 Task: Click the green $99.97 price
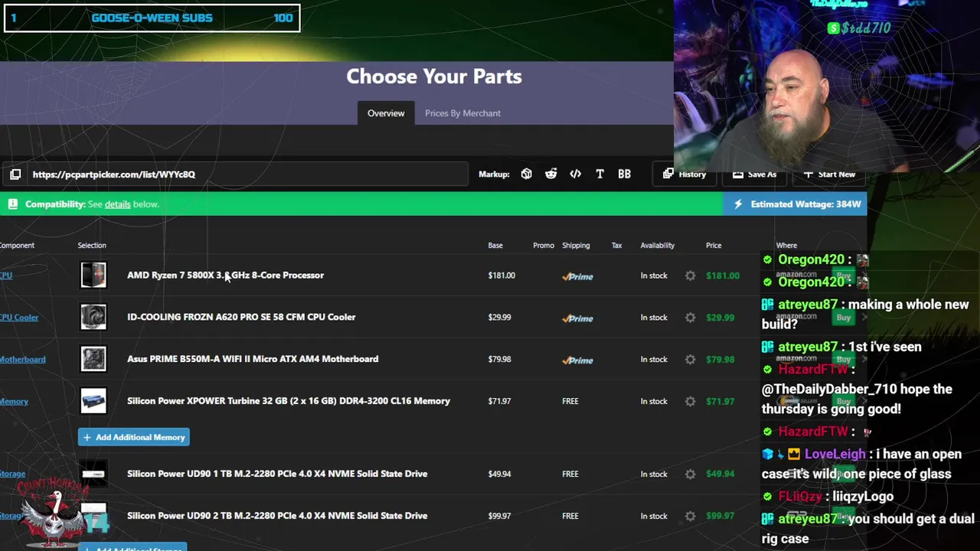pyautogui.click(x=720, y=516)
